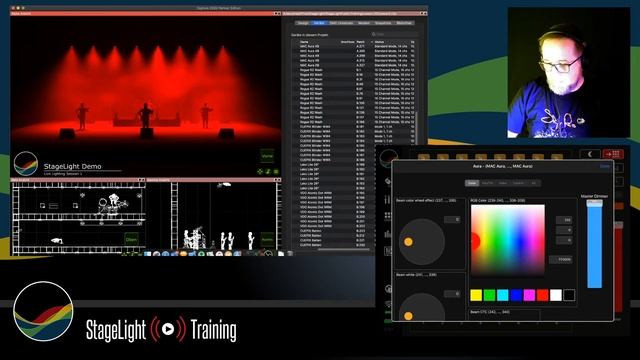Click the rightmost green menu icon in Alpha view
640x360 pixels.
point(276,172)
